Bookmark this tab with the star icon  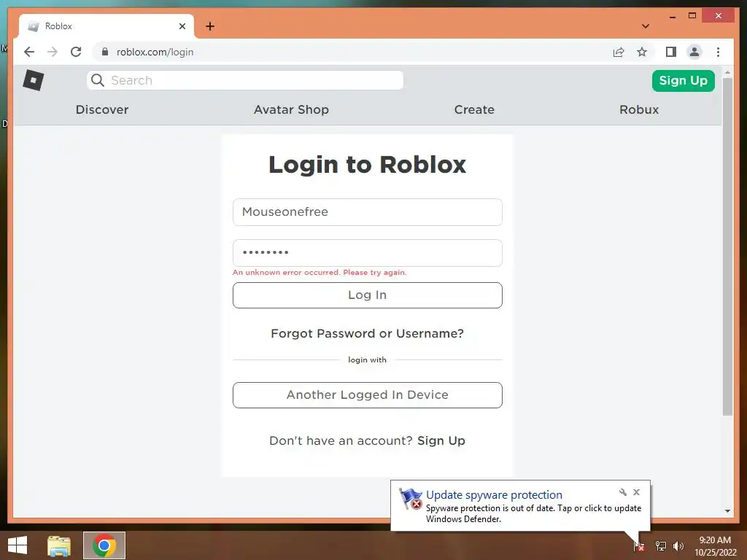click(x=642, y=52)
